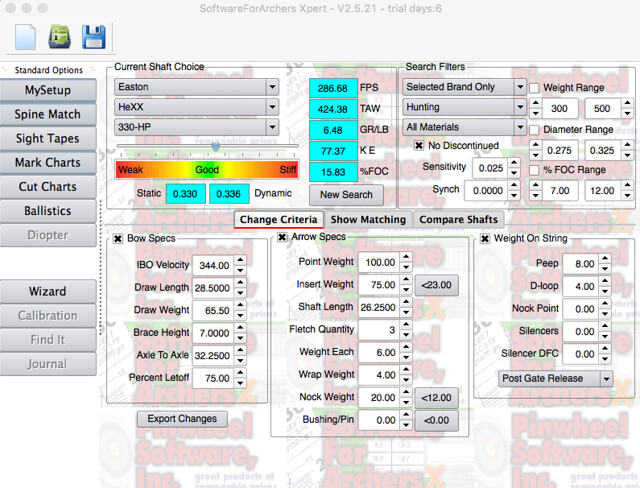Open the Mark Charts section
This screenshot has height=488, width=640.
click(x=48, y=162)
